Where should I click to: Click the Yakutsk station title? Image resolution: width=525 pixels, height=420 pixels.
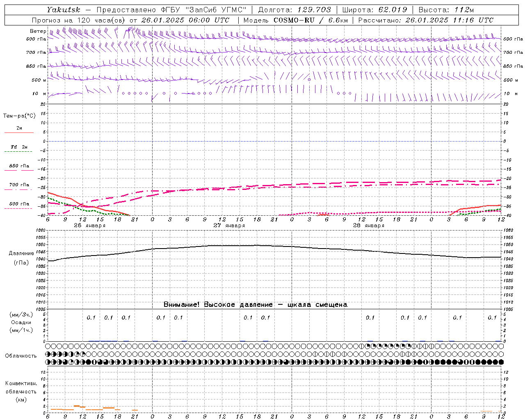[x=64, y=10]
